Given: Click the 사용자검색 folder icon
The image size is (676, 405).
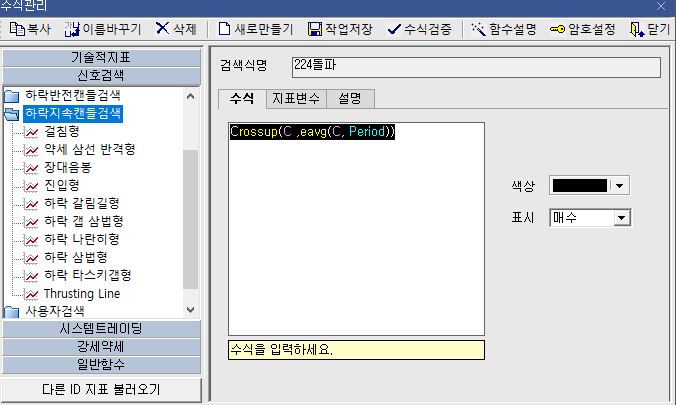Looking at the screenshot, I should [x=12, y=311].
